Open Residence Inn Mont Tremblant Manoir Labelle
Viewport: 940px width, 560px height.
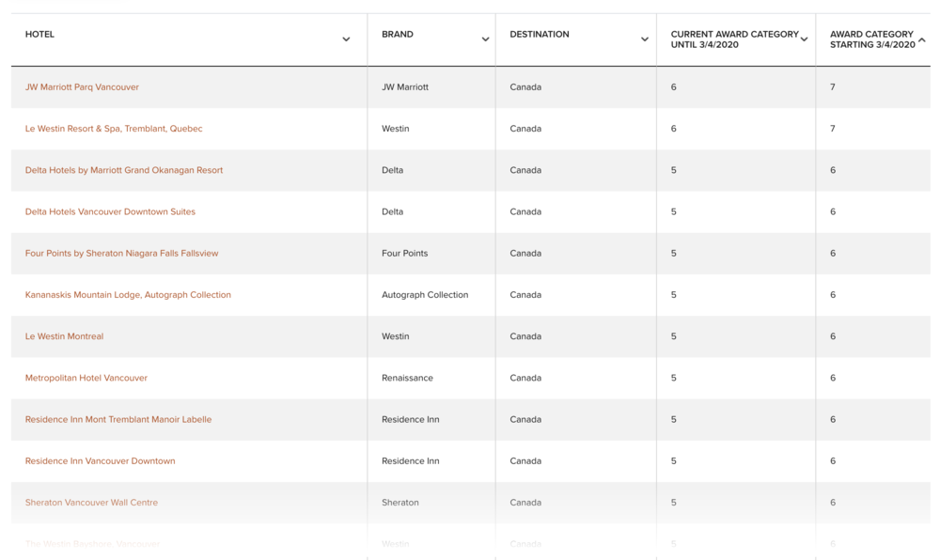tap(118, 419)
